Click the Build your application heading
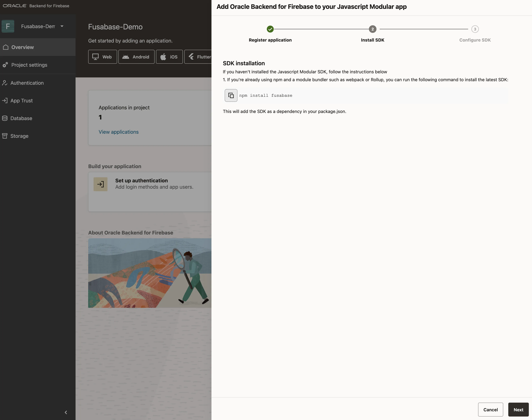Screen dimensions: 532x420 point(115,167)
